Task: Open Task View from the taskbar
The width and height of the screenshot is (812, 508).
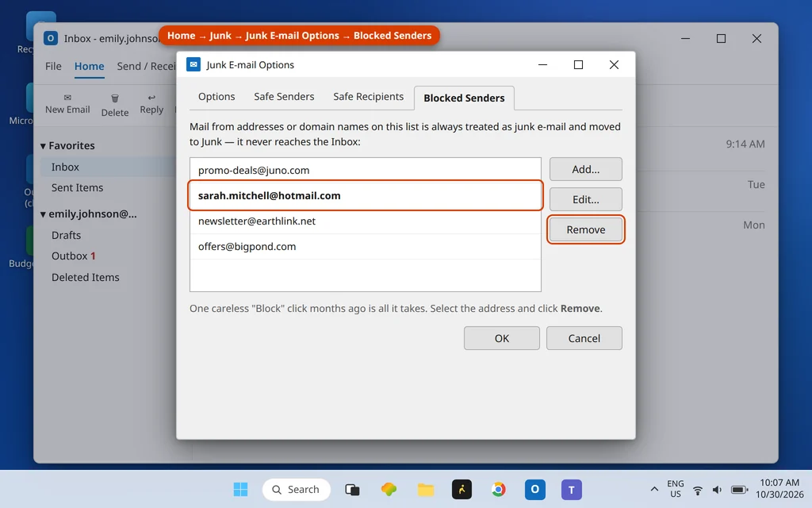Action: (352, 489)
